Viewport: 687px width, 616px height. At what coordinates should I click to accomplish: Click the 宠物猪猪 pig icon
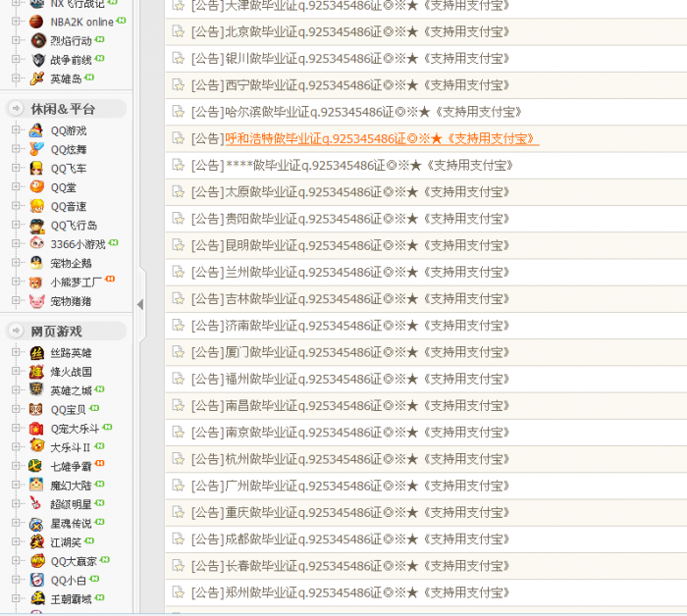pyautogui.click(x=36, y=301)
